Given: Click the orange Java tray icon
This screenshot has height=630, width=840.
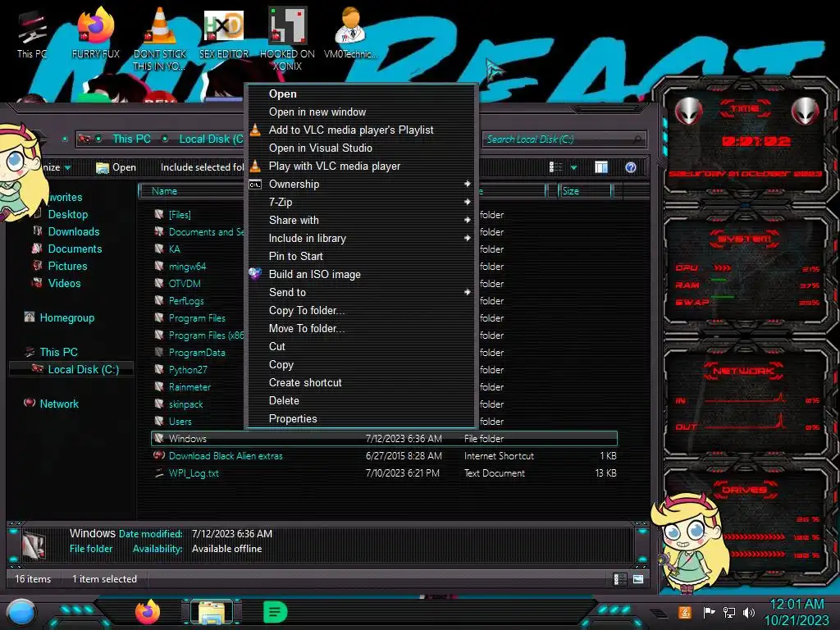Looking at the screenshot, I should [684, 612].
